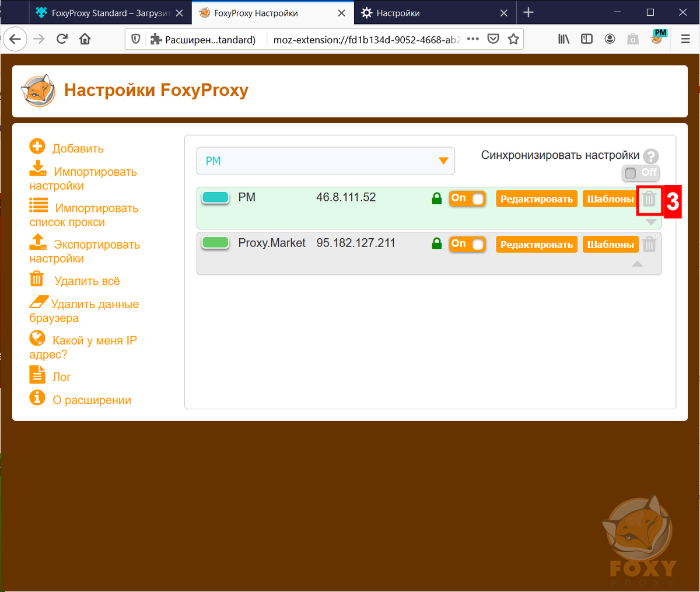Click the FoxyProxy fox logo in header
The width and height of the screenshot is (700, 592).
click(x=38, y=90)
